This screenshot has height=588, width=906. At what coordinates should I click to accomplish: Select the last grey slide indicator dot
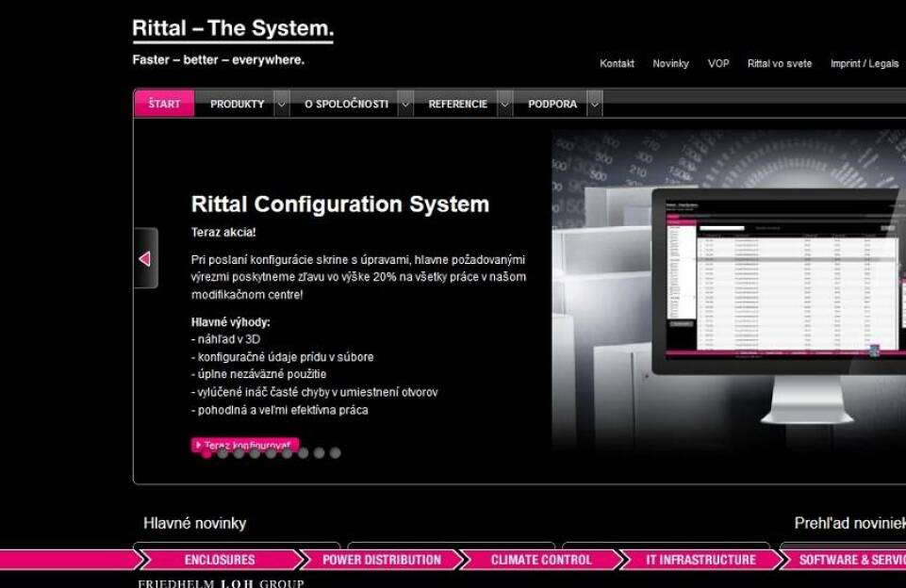(335, 453)
